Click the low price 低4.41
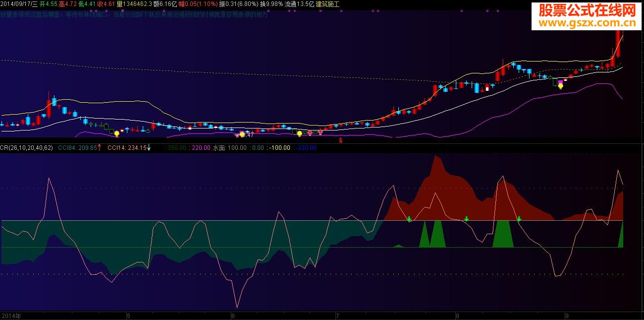This screenshot has width=644, height=320. click(87, 4)
